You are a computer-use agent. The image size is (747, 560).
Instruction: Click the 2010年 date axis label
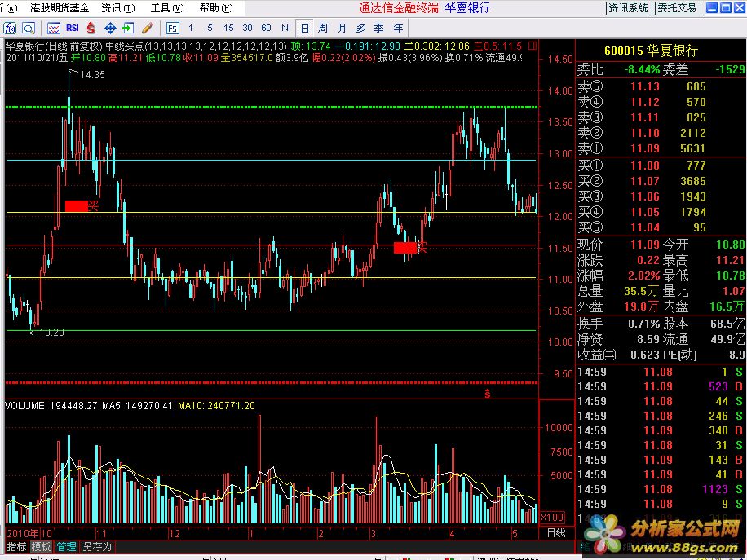[x=23, y=533]
